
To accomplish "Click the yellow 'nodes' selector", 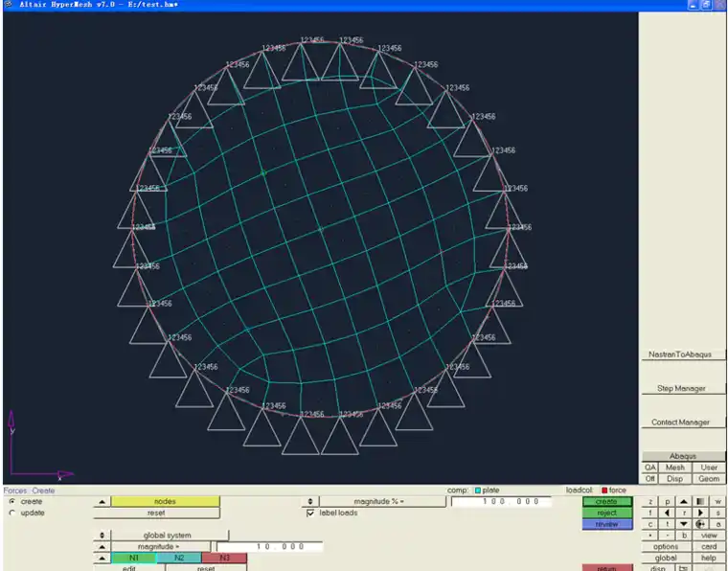I will point(166,501).
